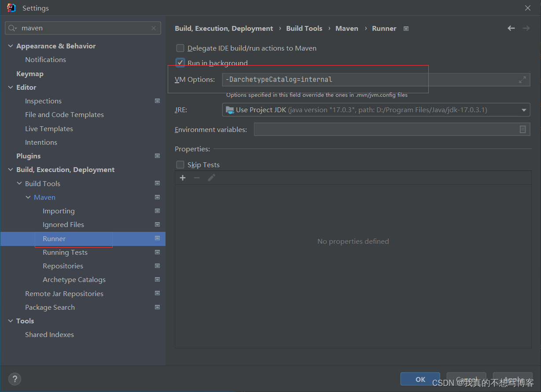Click the project icon next to Ignored Files

click(x=157, y=224)
